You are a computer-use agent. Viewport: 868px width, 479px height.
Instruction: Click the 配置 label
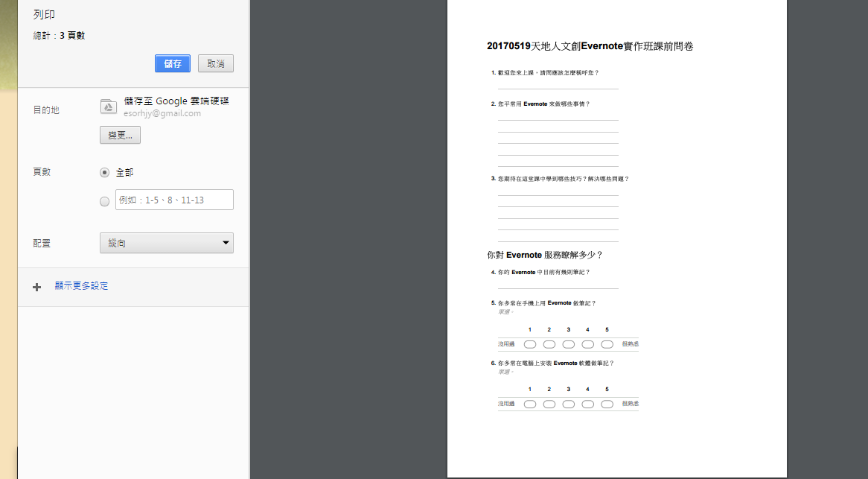42,243
